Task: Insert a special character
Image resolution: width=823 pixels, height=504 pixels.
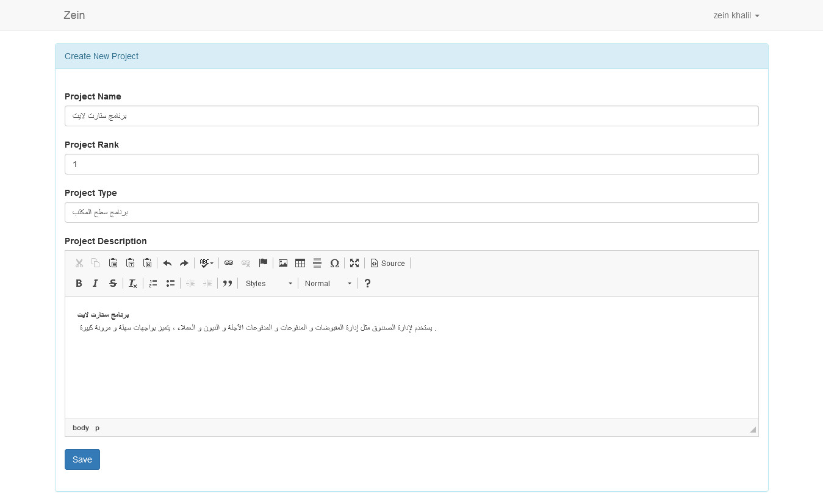Action: pos(334,263)
